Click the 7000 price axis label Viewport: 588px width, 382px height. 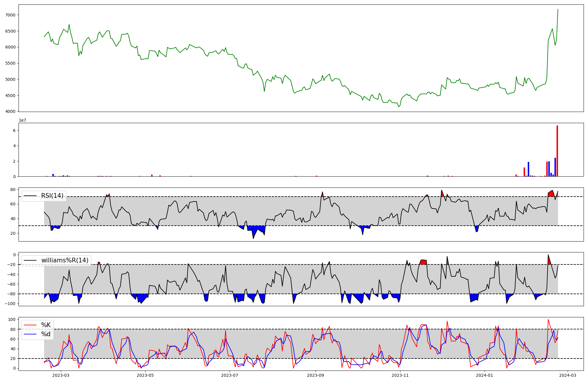[11, 15]
